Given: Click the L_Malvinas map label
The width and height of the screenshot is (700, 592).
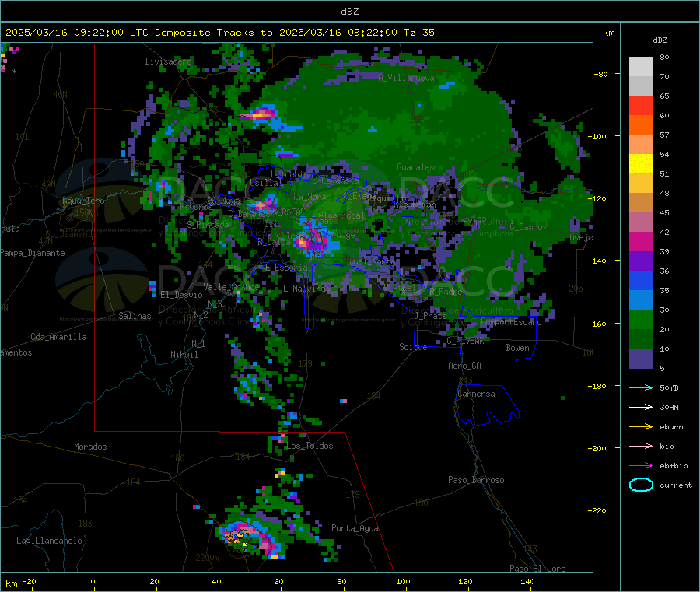Looking at the screenshot, I should point(306,289).
